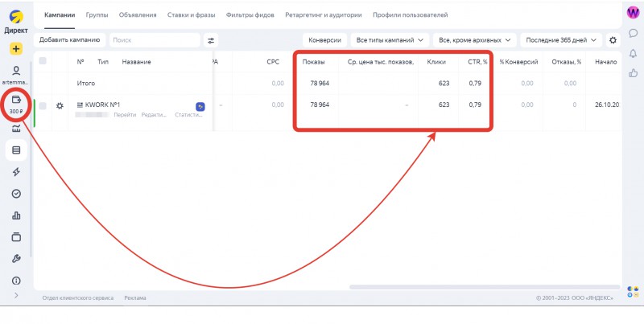Switch to the Профили пользователей tab

pos(411,14)
